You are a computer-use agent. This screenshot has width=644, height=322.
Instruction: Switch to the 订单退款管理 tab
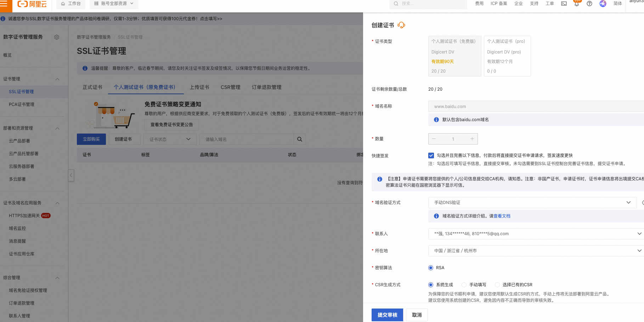click(x=267, y=87)
